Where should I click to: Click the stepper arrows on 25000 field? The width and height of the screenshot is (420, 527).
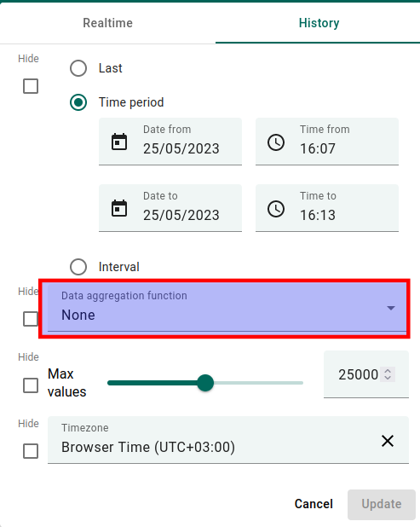pyautogui.click(x=388, y=374)
